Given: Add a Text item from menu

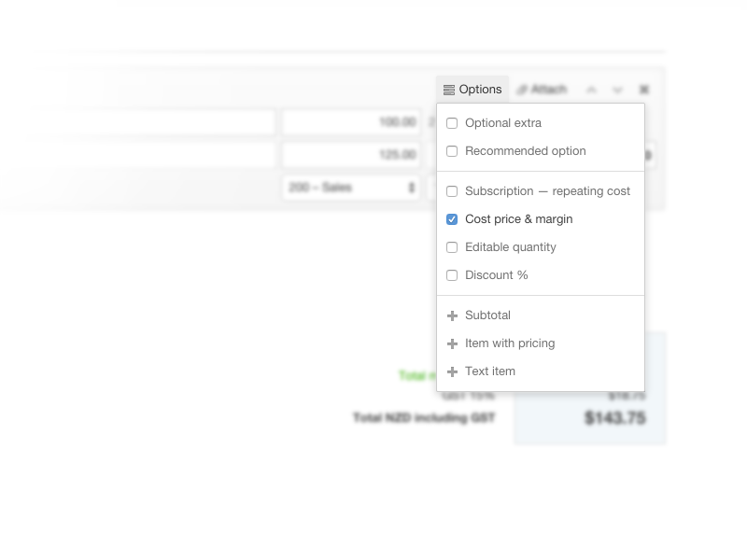Looking at the screenshot, I should [x=490, y=371].
